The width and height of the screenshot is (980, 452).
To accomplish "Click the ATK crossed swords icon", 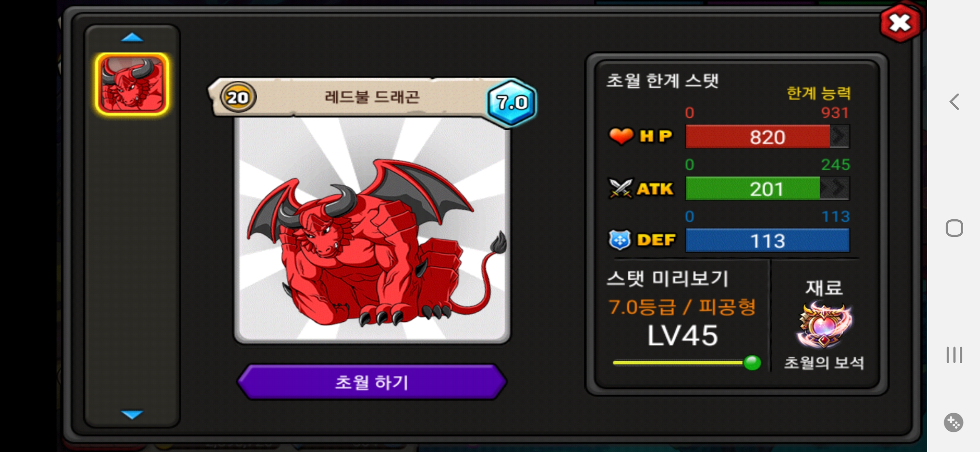I will (620, 189).
